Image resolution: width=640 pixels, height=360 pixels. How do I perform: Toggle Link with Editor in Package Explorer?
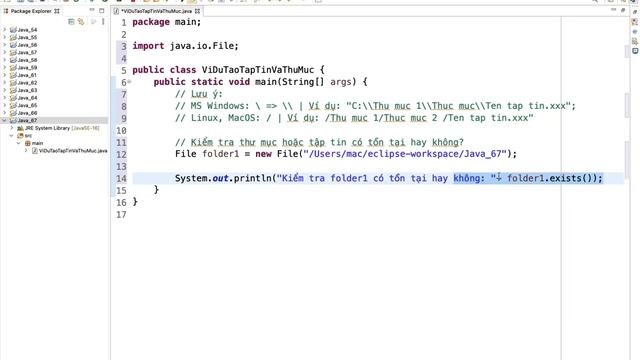click(x=81, y=22)
